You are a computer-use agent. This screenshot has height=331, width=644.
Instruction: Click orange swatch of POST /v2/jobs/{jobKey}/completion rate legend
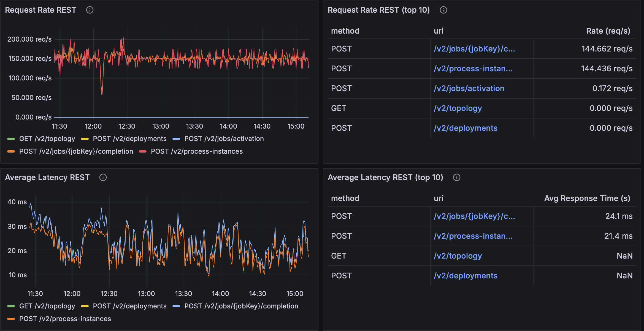(x=11, y=151)
